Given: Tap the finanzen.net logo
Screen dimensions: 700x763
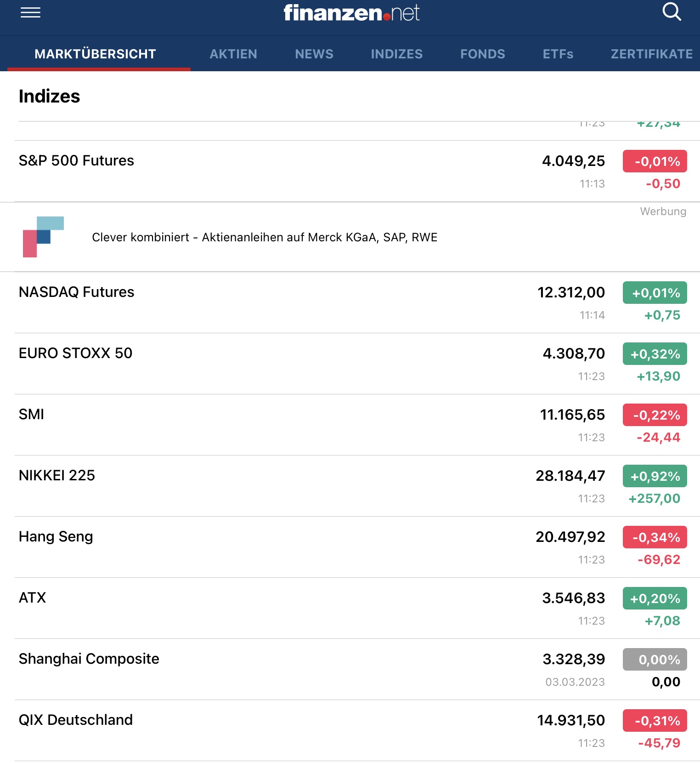Looking at the screenshot, I should tap(351, 13).
